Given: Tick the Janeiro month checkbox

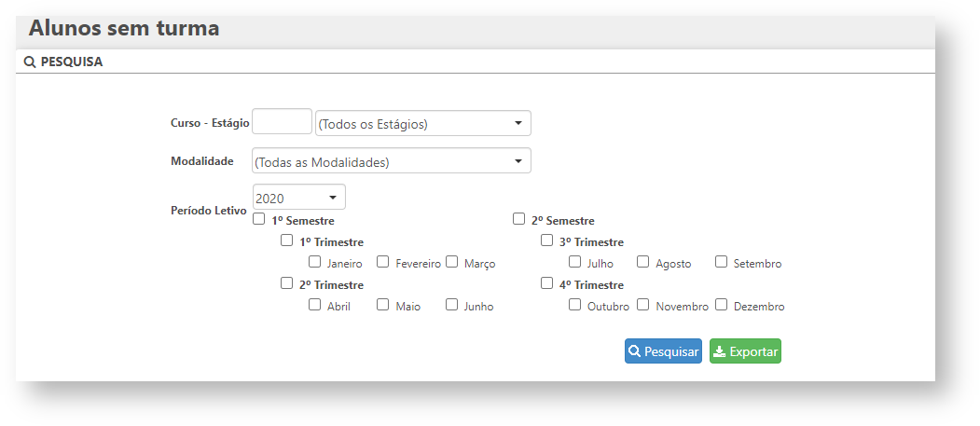Looking at the screenshot, I should (x=315, y=262).
